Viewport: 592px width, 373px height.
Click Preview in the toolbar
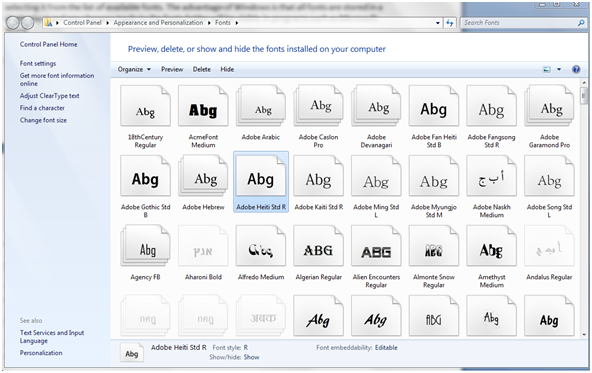(x=172, y=69)
